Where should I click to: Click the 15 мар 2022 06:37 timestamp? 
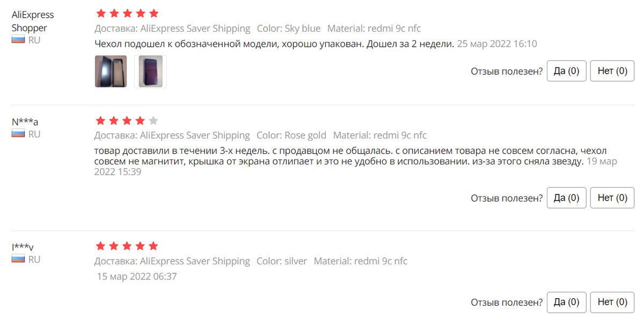(137, 277)
